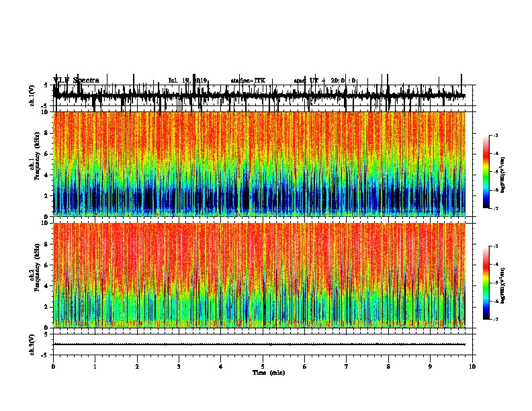Click the 'ch.3(V)' waveform axis label
This screenshot has height=411, width=532.
click(x=32, y=345)
